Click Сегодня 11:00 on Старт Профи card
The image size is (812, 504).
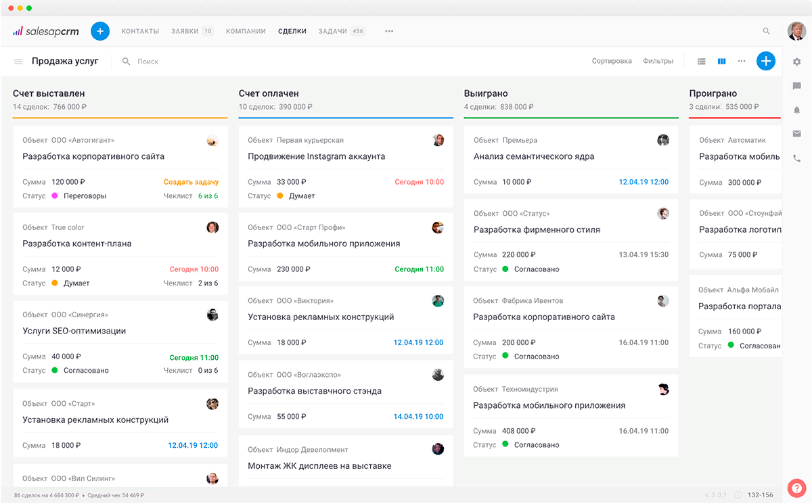click(x=420, y=269)
